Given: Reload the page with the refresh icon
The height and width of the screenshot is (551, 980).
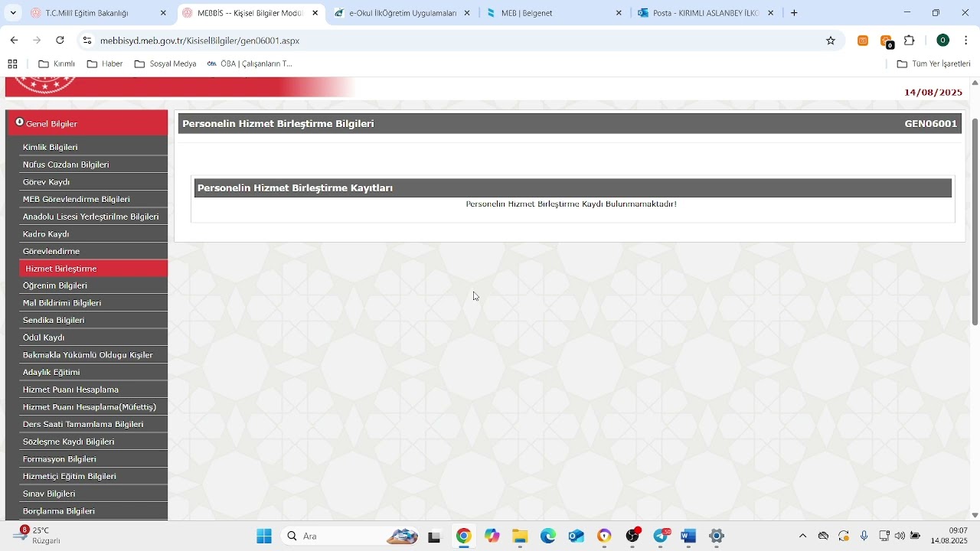Looking at the screenshot, I should pos(60,41).
